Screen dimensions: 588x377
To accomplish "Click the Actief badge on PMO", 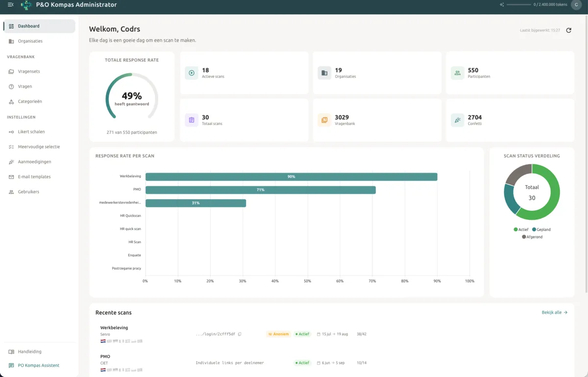I will click(302, 363).
